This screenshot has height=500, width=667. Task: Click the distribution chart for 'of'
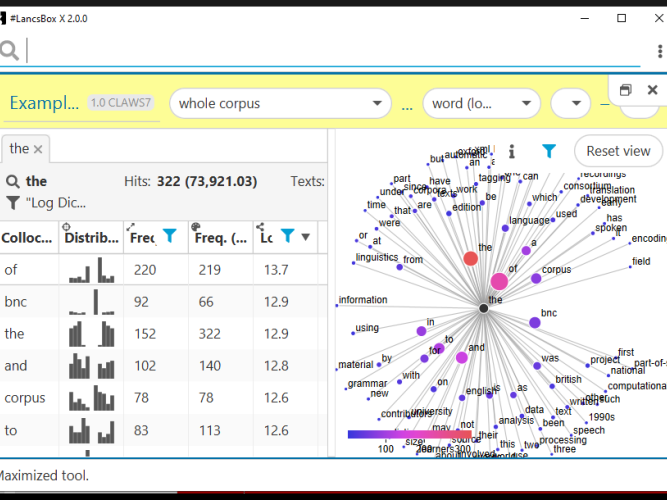click(91, 270)
